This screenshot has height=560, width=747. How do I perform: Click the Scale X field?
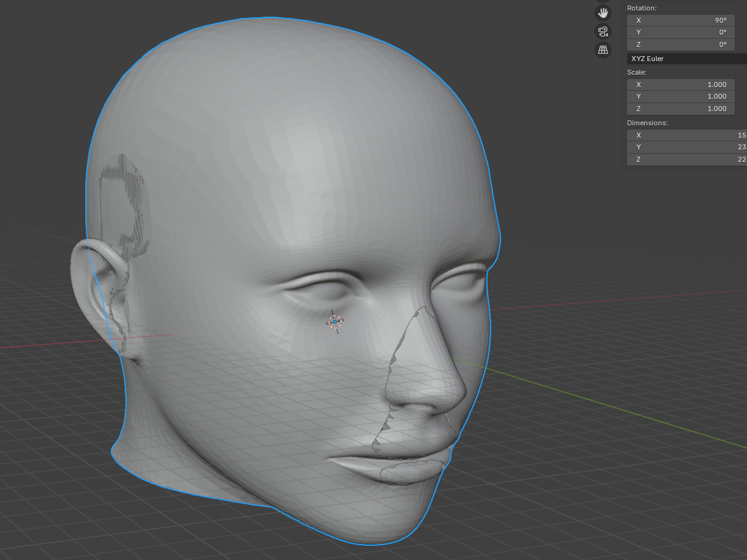pyautogui.click(x=681, y=85)
